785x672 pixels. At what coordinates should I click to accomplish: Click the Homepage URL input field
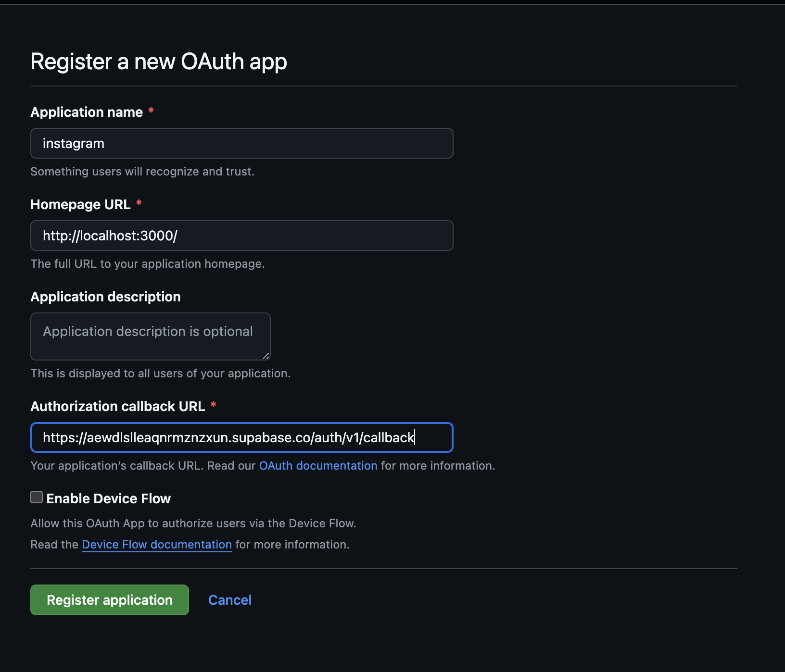point(241,236)
